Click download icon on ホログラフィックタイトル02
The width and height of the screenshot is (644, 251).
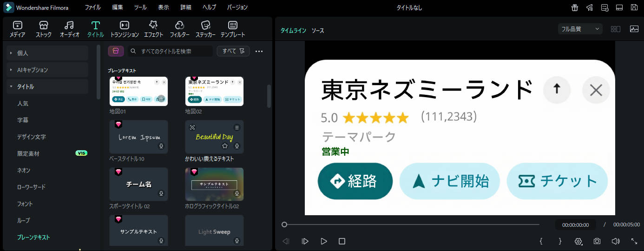pyautogui.click(x=237, y=193)
